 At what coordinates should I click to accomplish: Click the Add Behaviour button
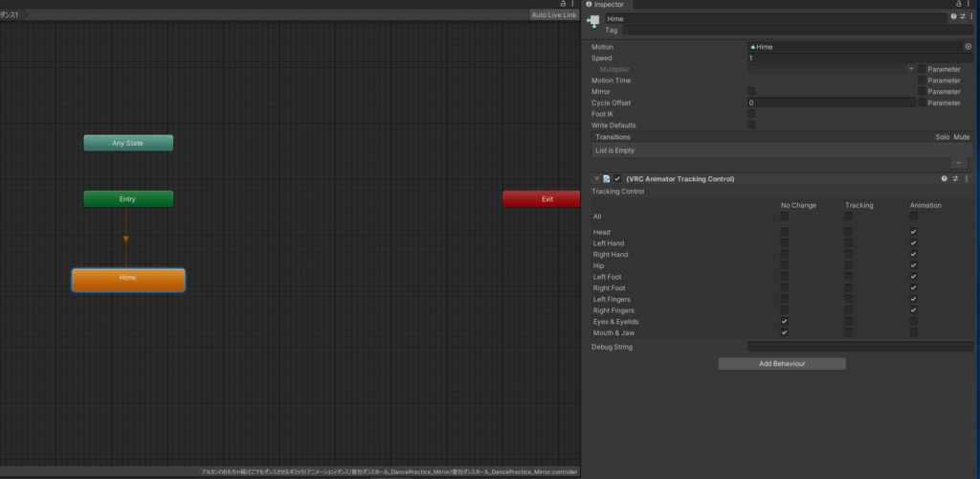click(782, 364)
